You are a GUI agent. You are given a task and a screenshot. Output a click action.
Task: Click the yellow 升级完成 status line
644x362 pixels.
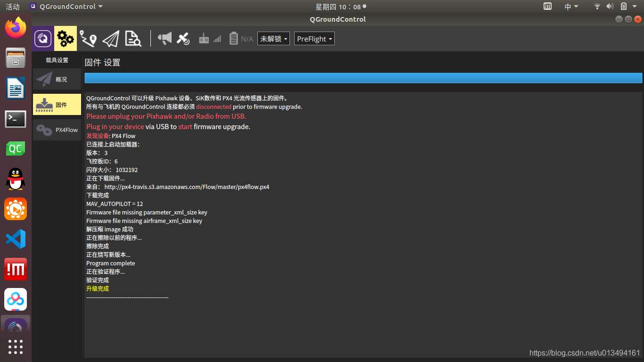[98, 288]
